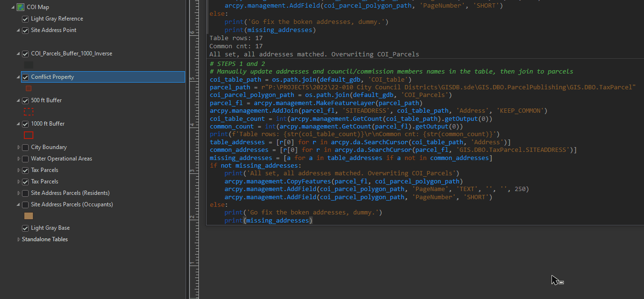
Task: Open the 500 ft Buffer dashed symbol
Action: pyautogui.click(x=29, y=112)
